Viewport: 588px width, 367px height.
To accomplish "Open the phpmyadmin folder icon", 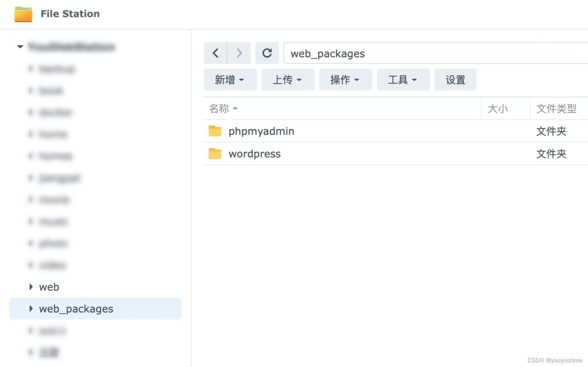I will tap(215, 131).
